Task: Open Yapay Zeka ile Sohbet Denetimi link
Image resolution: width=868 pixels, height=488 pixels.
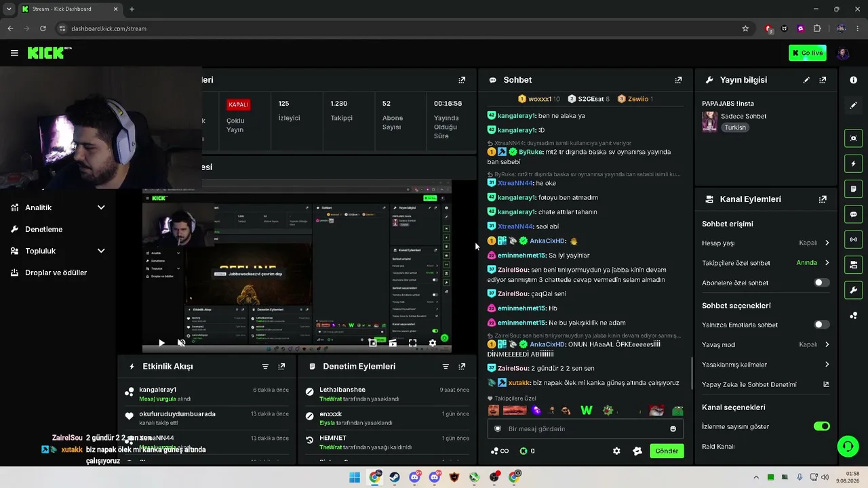Action: [766, 384]
